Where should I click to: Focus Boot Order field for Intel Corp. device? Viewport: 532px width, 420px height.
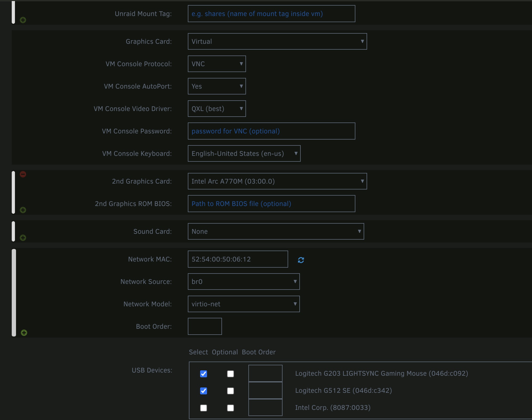(265, 407)
